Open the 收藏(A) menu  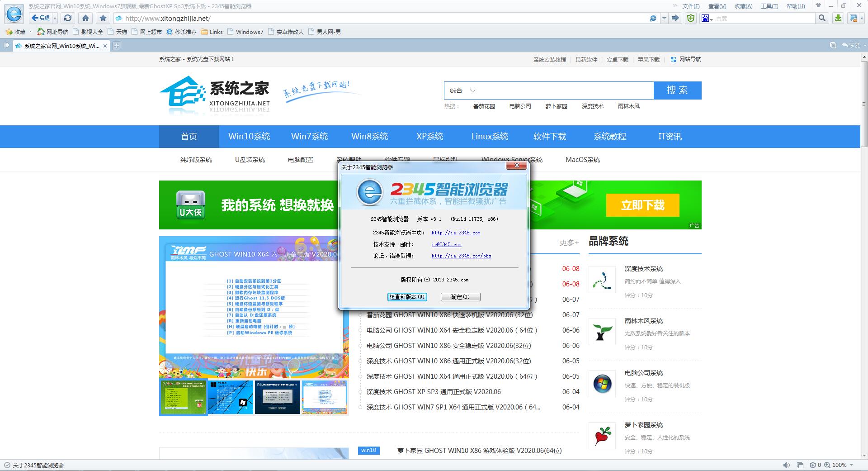(x=743, y=6)
